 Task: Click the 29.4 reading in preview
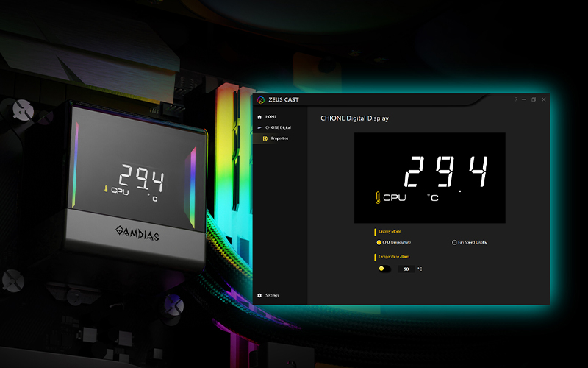[446, 171]
